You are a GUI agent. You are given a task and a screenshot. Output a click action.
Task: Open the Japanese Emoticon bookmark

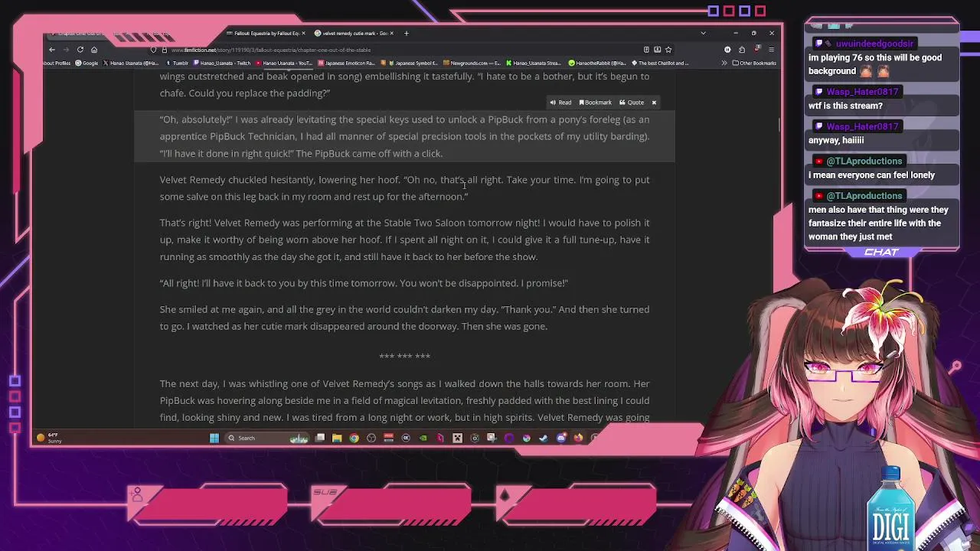346,63
